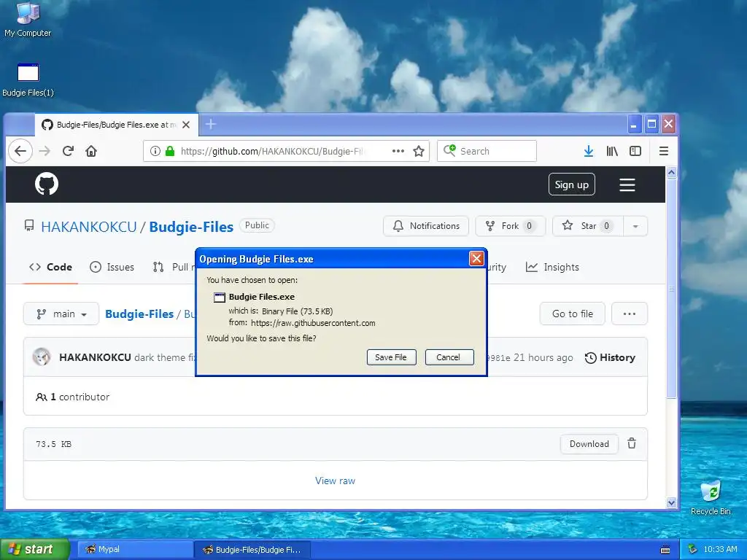Star the Budgie-Files repository
This screenshot has width=747, height=560.
pyautogui.click(x=588, y=226)
